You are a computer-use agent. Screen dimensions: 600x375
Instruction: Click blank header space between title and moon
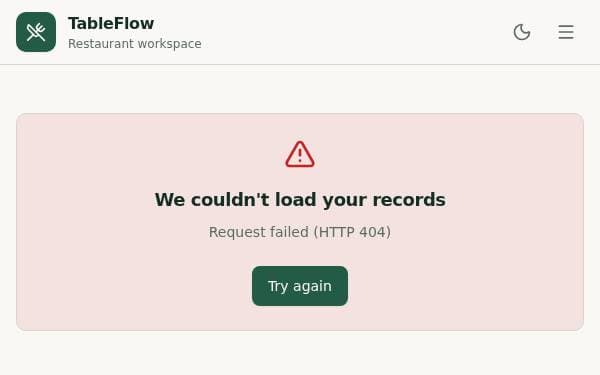click(x=356, y=32)
